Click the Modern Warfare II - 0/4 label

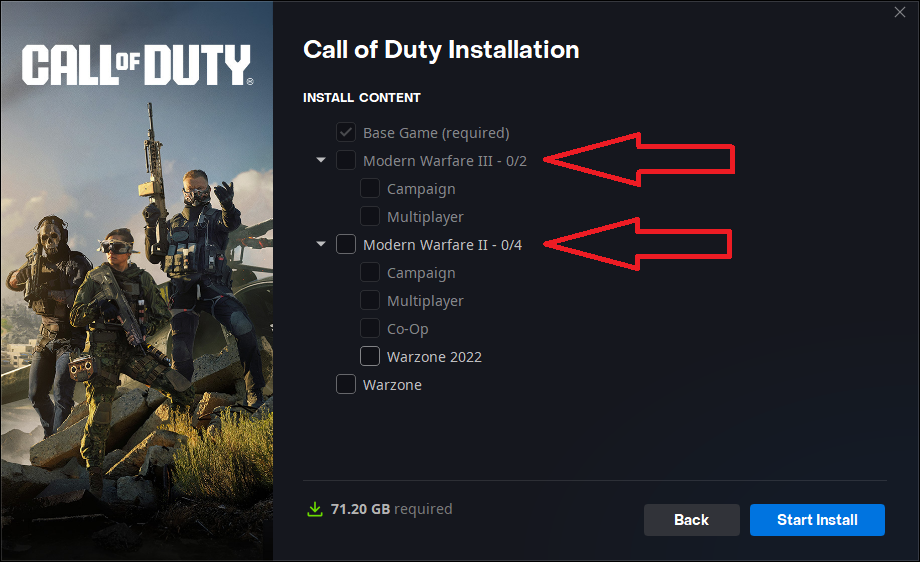tap(442, 245)
